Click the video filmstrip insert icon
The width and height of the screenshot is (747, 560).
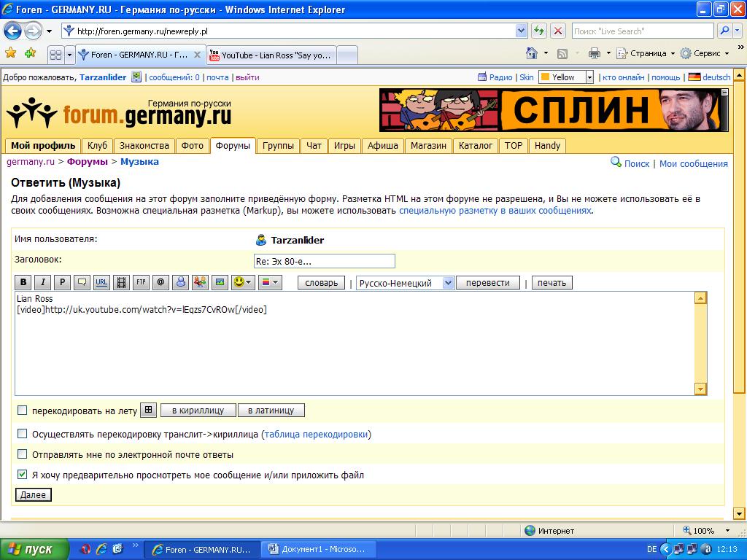(122, 282)
